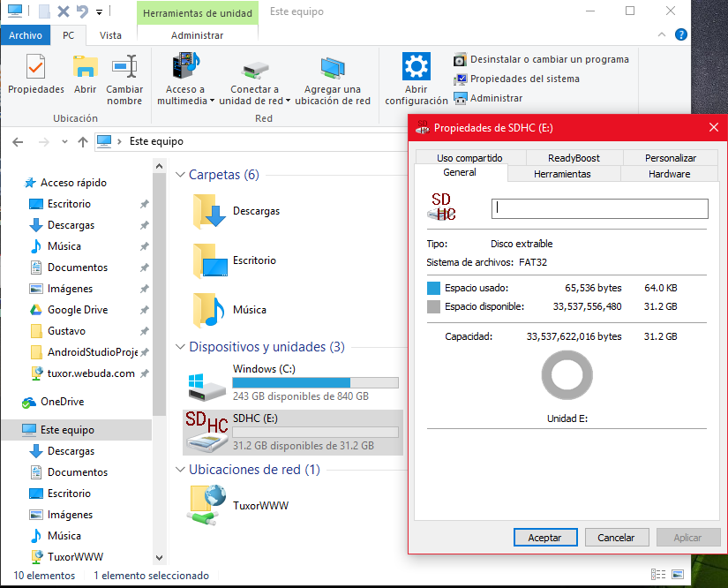
Task: Open quick access toolbar customize dropdown
Action: (x=99, y=12)
